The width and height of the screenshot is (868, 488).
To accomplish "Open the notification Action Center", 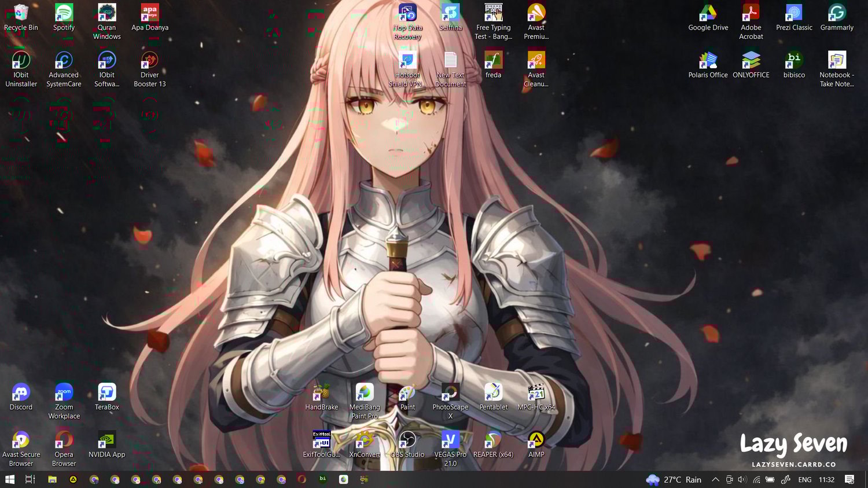I will [x=849, y=479].
